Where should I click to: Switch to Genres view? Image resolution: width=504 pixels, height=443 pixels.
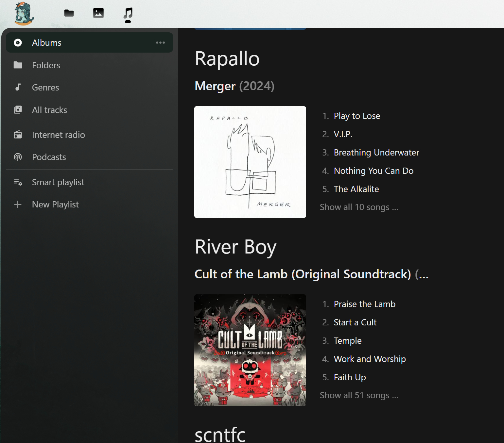45,88
